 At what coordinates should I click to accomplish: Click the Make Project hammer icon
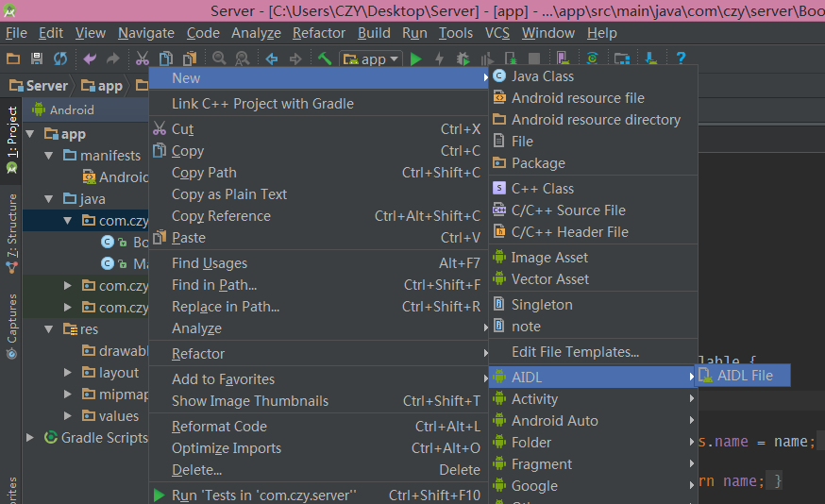(325, 59)
